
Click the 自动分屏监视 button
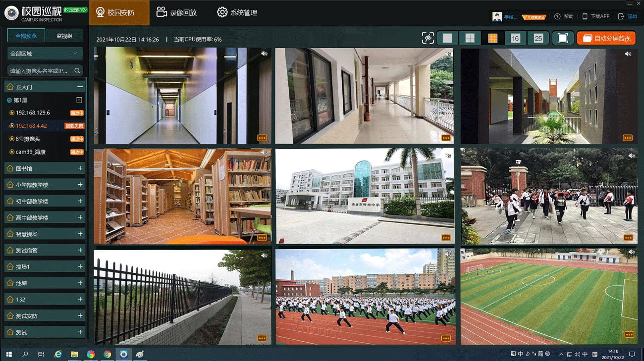pyautogui.click(x=606, y=38)
